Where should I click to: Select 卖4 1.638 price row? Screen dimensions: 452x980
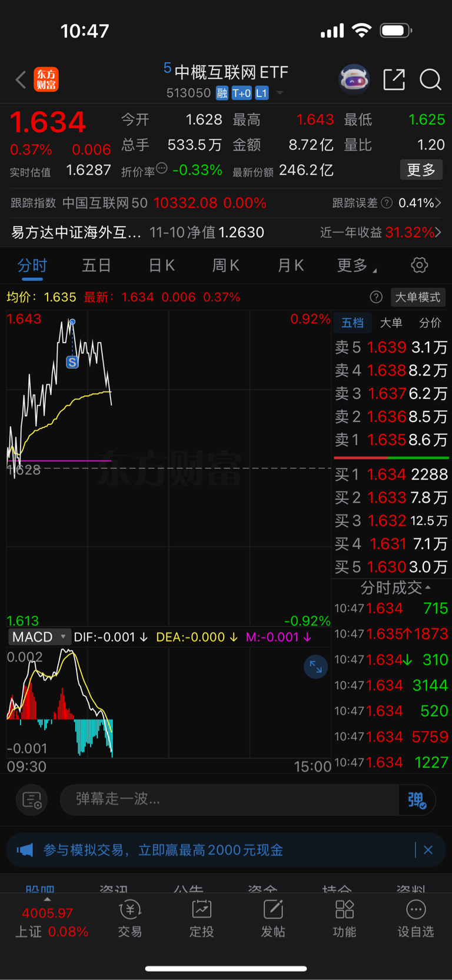pos(391,370)
